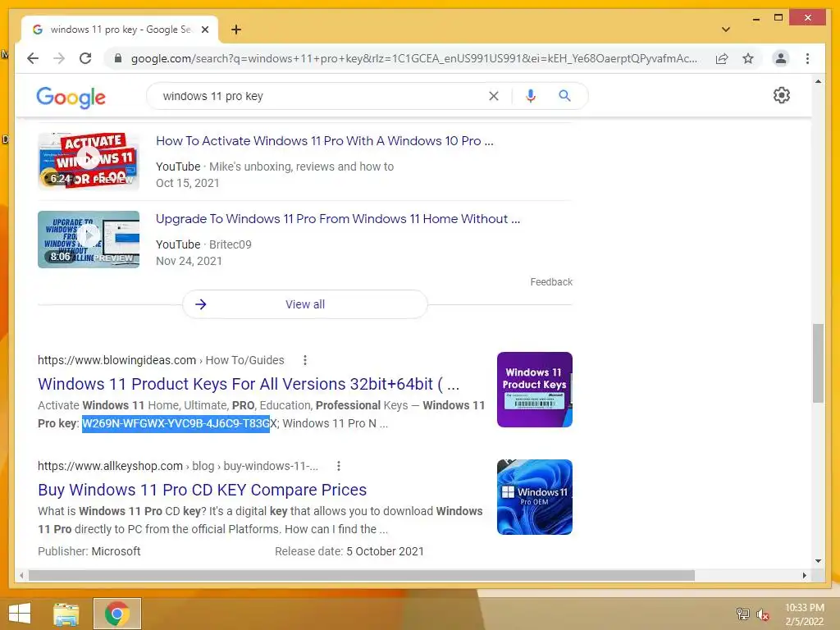Open more options for blowingideas.com result
Screen dimensions: 840x630
pos(305,360)
